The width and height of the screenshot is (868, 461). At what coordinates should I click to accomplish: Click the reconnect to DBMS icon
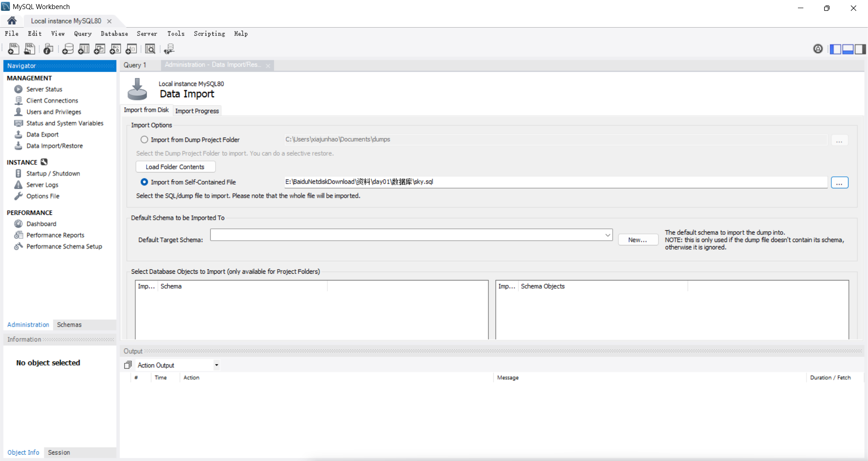[x=169, y=49]
